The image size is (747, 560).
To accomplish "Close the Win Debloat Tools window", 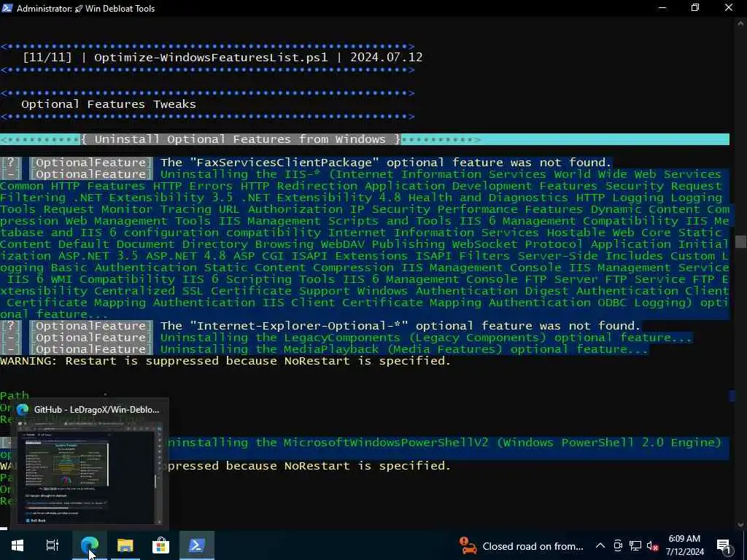I will pyautogui.click(x=729, y=8).
